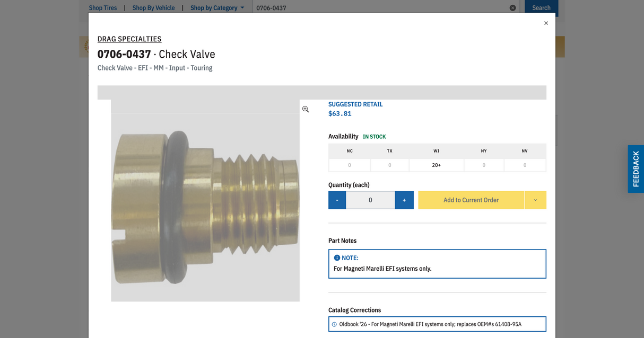Click the NC warehouse column header
The width and height of the screenshot is (644, 338).
(x=350, y=151)
